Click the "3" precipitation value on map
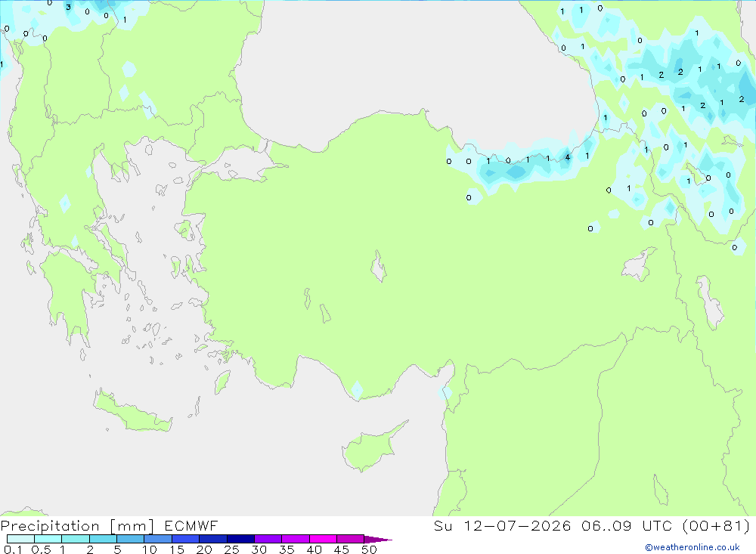 tap(69, 8)
